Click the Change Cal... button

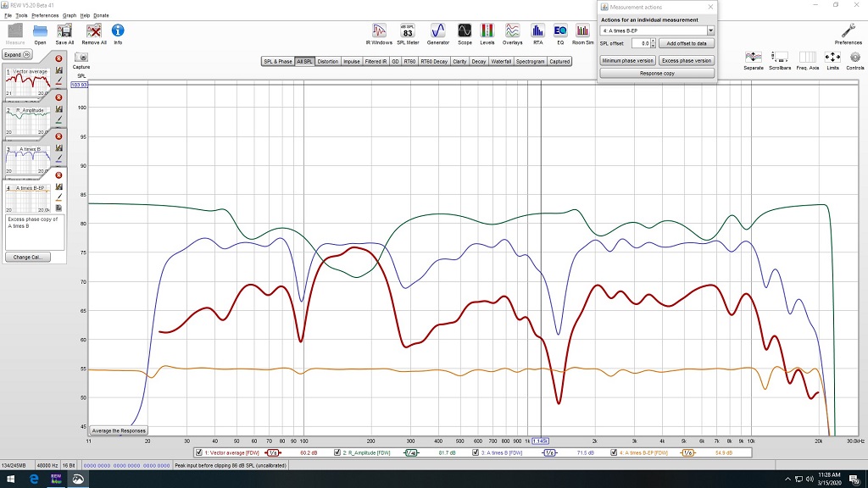(x=28, y=258)
